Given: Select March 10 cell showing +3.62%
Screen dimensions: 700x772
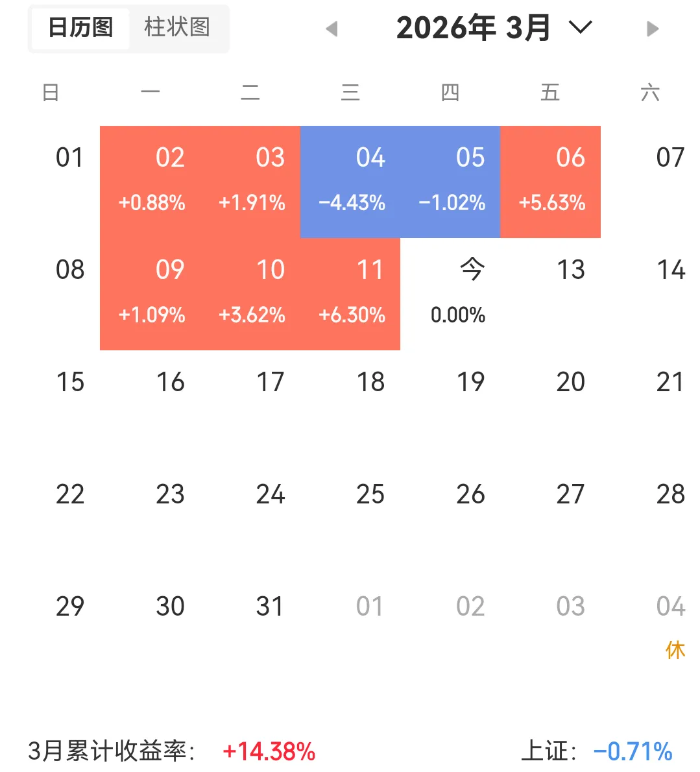Looking at the screenshot, I should coord(250,294).
